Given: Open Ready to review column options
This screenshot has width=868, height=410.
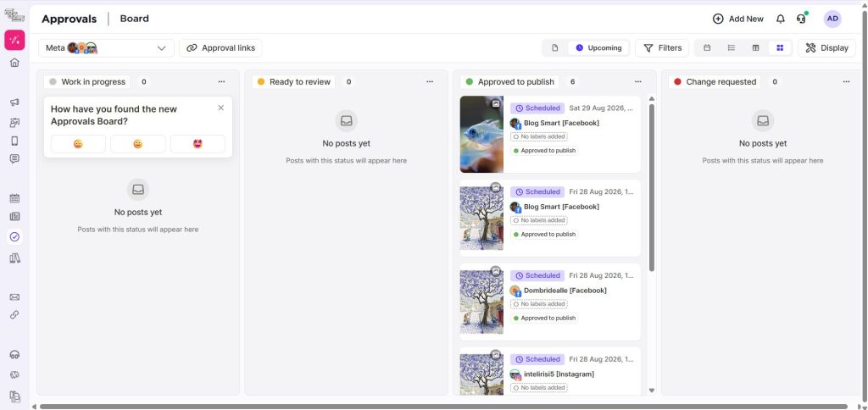Looking at the screenshot, I should (430, 82).
